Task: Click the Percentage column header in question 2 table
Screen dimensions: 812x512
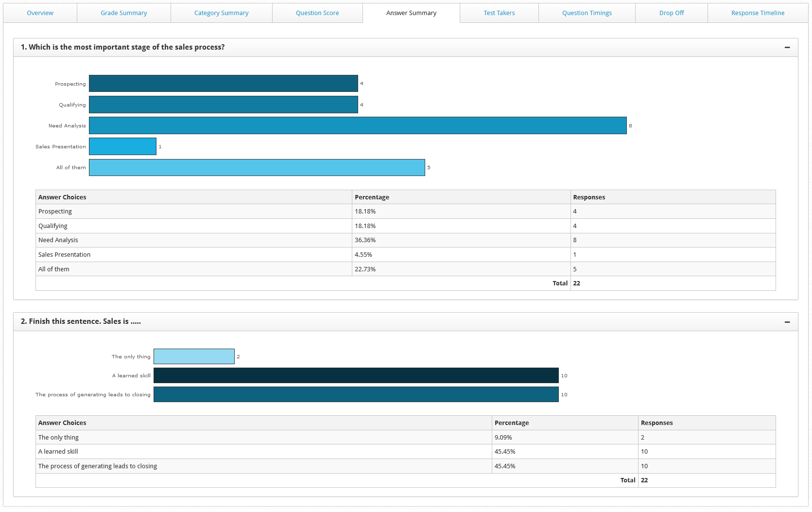Action: [x=511, y=423]
